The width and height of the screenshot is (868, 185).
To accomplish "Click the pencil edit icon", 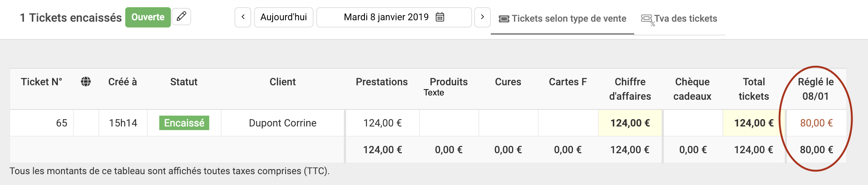I will [181, 17].
